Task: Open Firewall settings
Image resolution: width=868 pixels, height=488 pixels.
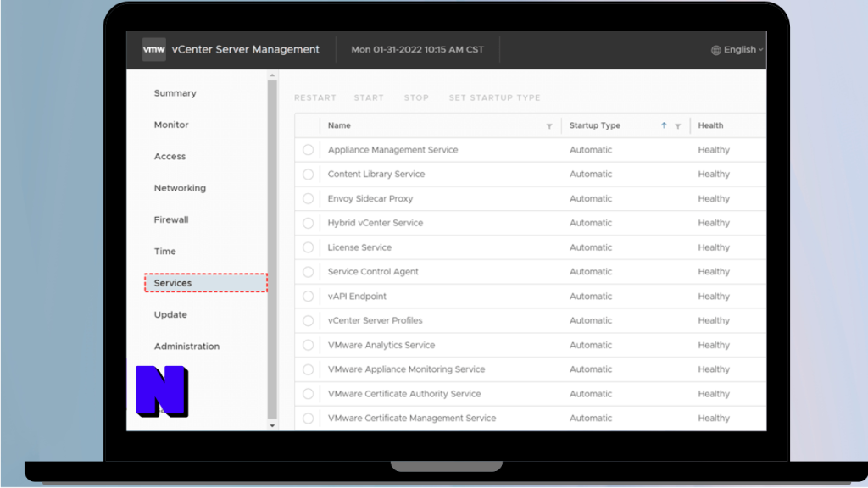Action: point(171,219)
